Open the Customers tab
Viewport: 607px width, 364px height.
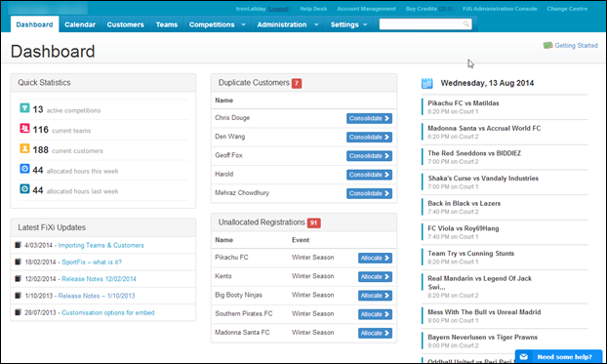tap(126, 24)
